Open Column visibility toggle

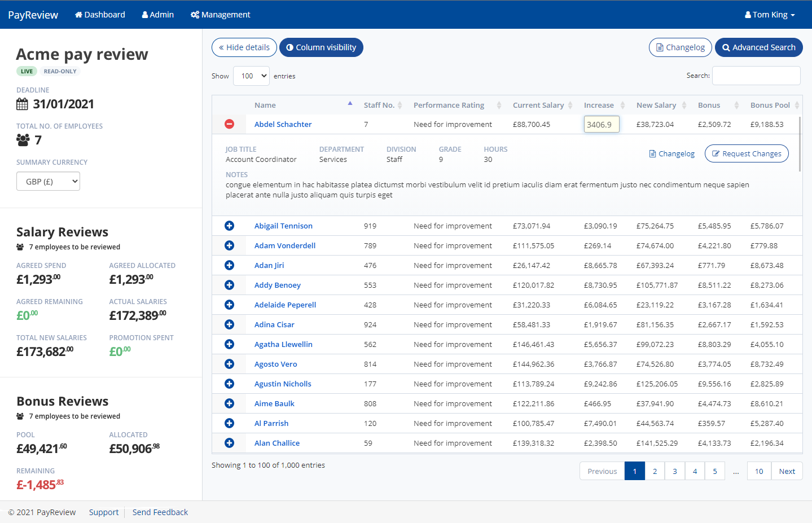321,47
